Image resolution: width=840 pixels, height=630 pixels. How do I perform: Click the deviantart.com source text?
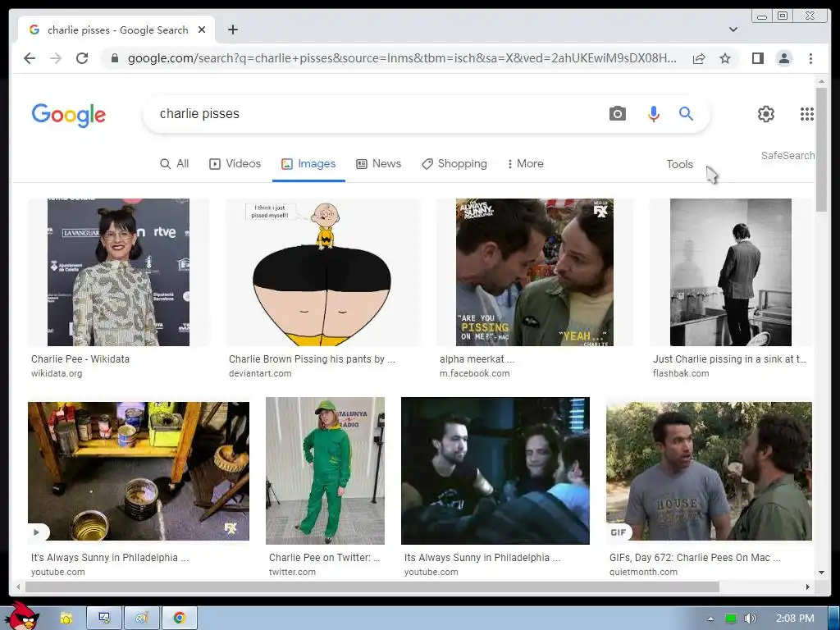260,373
